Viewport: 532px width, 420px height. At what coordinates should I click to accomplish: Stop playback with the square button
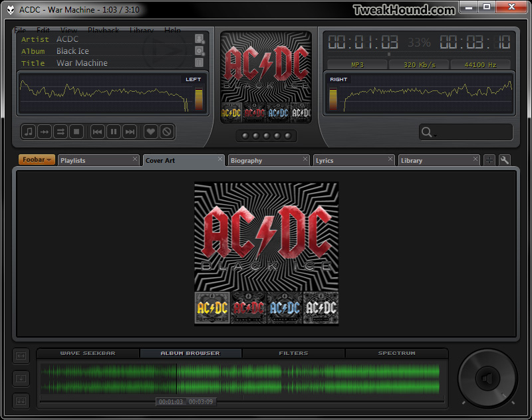coord(76,132)
